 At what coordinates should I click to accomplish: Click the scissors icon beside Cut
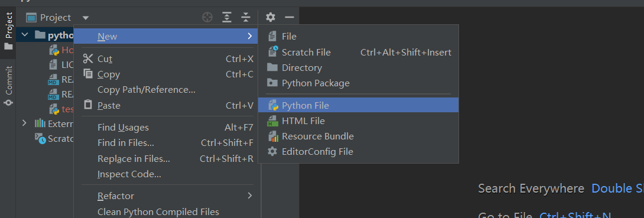point(88,58)
